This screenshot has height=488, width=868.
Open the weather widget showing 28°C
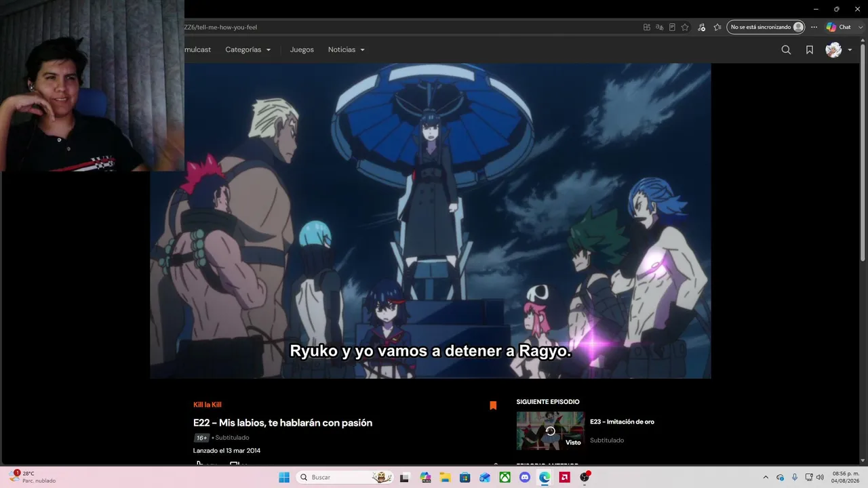point(33,477)
